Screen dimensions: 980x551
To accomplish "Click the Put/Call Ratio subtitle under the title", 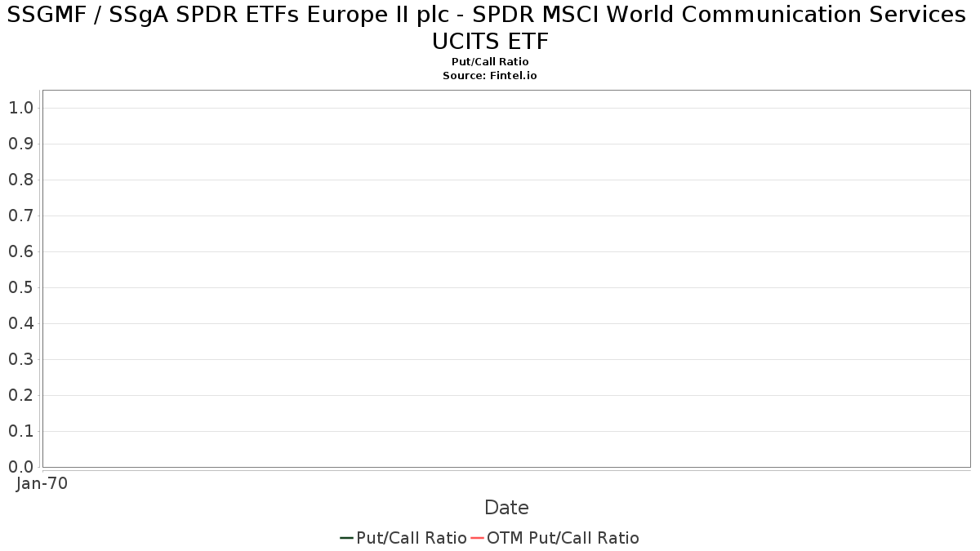I will 490,62.
